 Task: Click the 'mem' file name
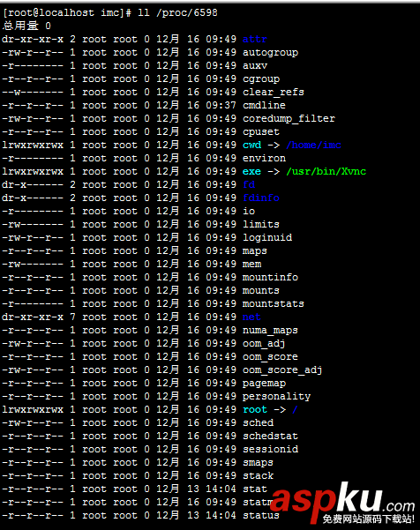click(252, 264)
